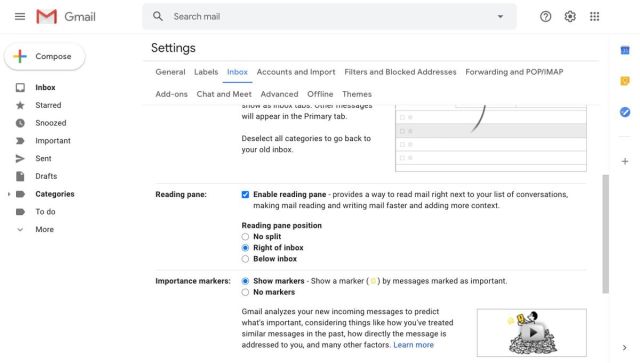This screenshot has width=640, height=363.
Task: Click the To do label icon
Action: click(x=20, y=212)
